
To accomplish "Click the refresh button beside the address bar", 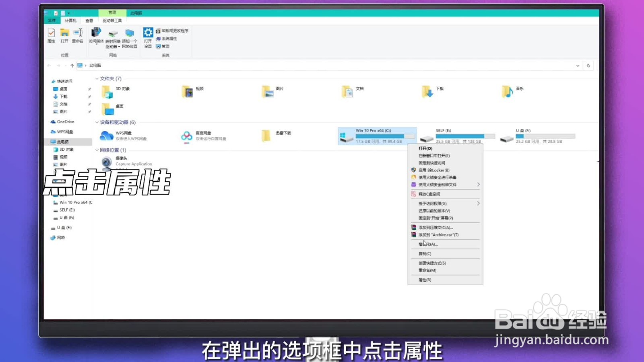I will pos(588,65).
